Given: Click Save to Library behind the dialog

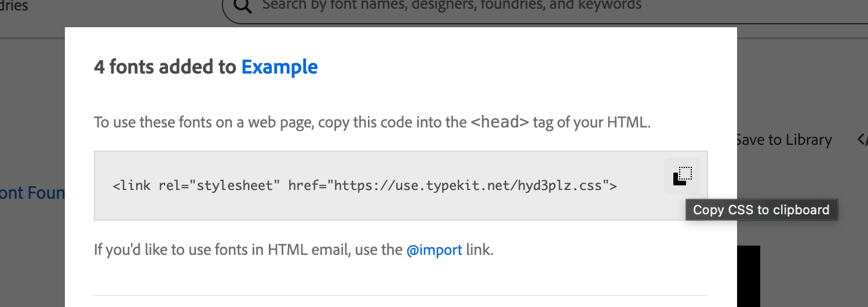Looking at the screenshot, I should click(785, 140).
